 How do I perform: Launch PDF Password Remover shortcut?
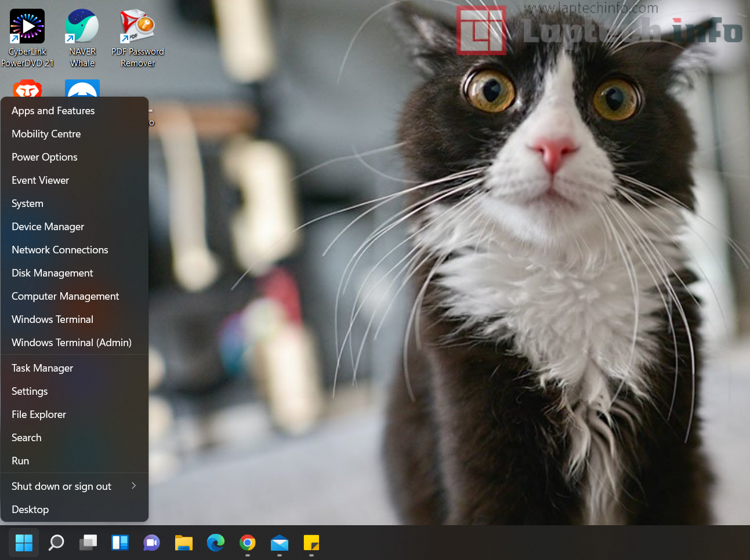click(137, 27)
